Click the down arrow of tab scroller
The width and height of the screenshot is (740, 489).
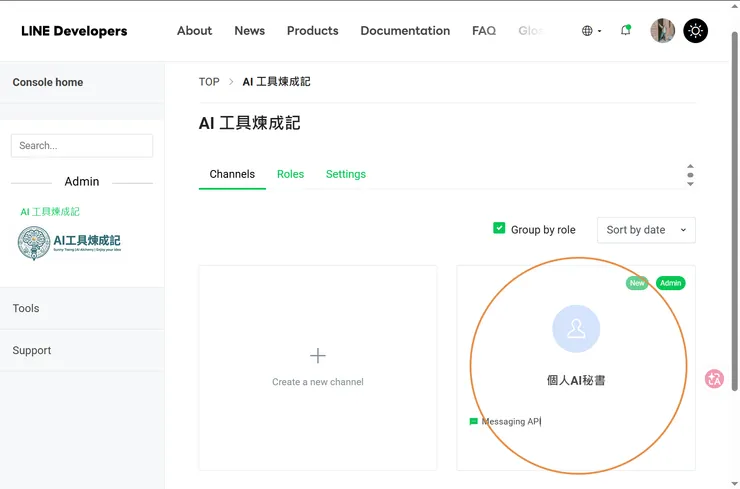[690, 184]
